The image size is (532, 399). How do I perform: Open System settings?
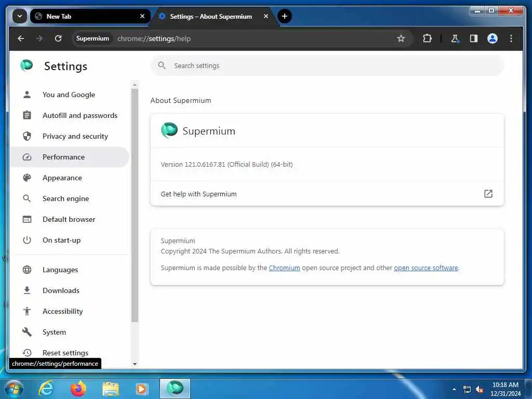(x=69, y=332)
